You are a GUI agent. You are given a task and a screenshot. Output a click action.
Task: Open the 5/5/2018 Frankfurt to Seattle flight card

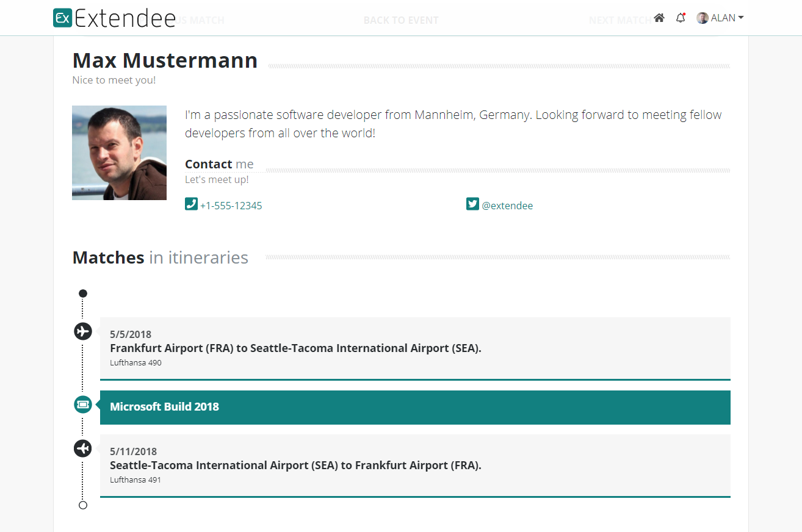click(415, 349)
